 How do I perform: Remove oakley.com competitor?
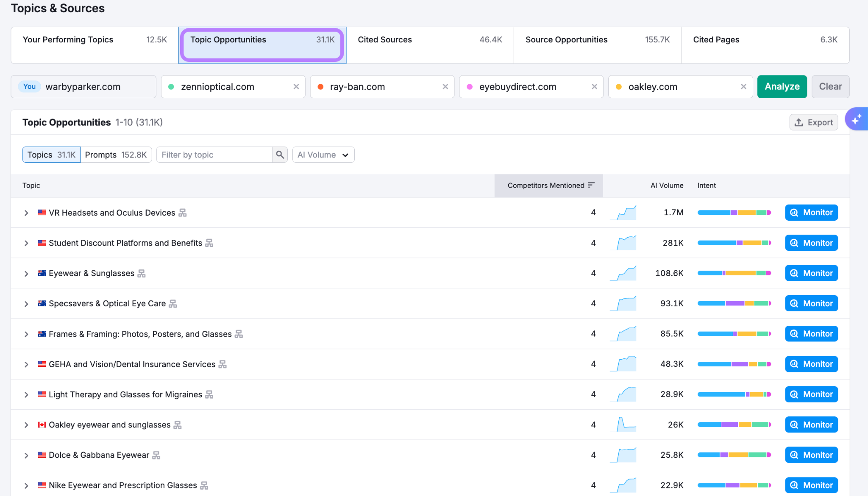[x=744, y=87]
